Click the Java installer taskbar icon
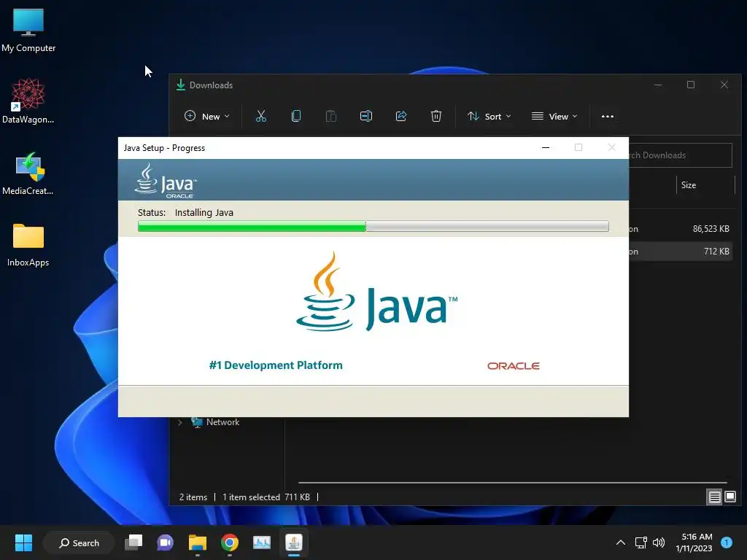This screenshot has height=560, width=747. point(294,542)
